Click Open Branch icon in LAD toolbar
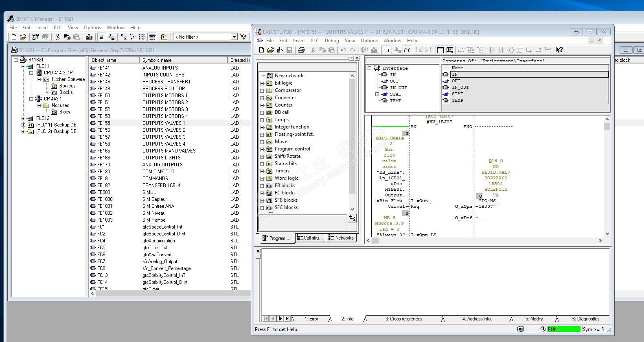644x342 pixels. point(529,50)
